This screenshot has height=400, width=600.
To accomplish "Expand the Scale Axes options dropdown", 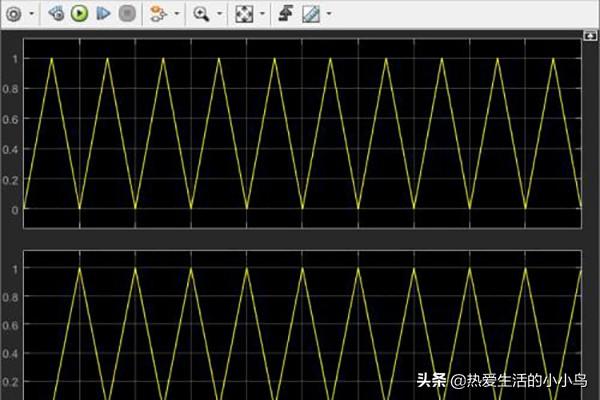I will click(x=262, y=15).
